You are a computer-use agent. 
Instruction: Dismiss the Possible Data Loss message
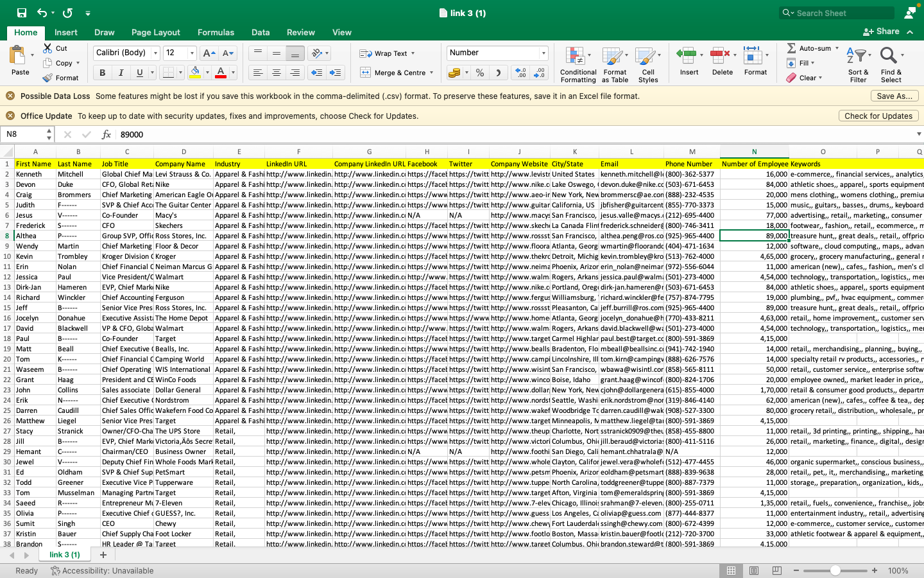click(x=10, y=96)
